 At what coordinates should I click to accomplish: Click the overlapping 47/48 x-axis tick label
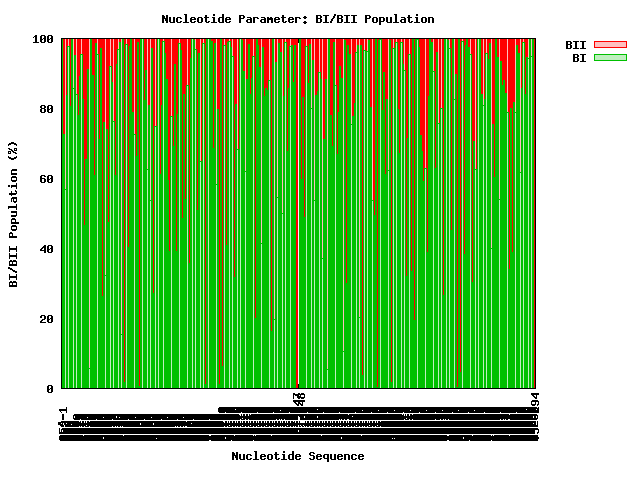point(300,399)
